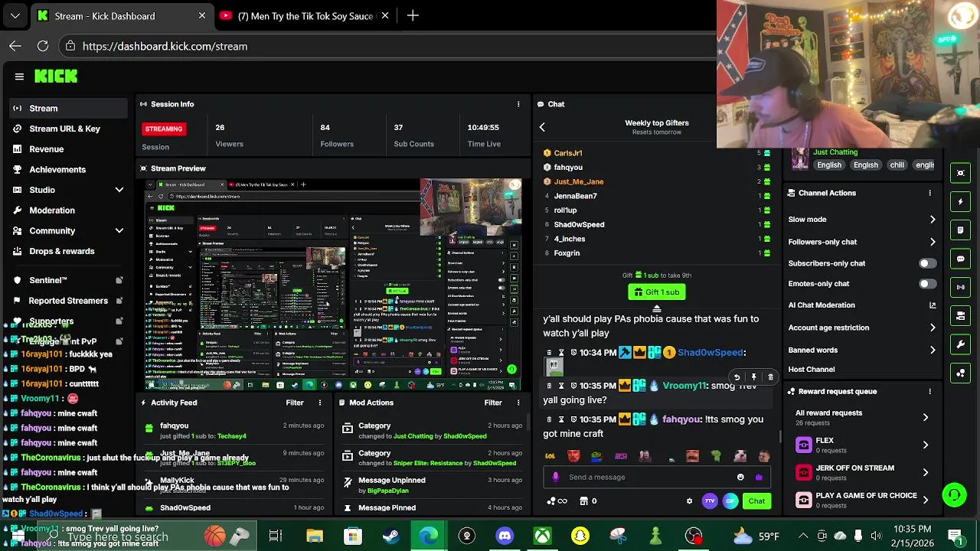
Task: Expand Banned words settings
Action: coord(862,350)
